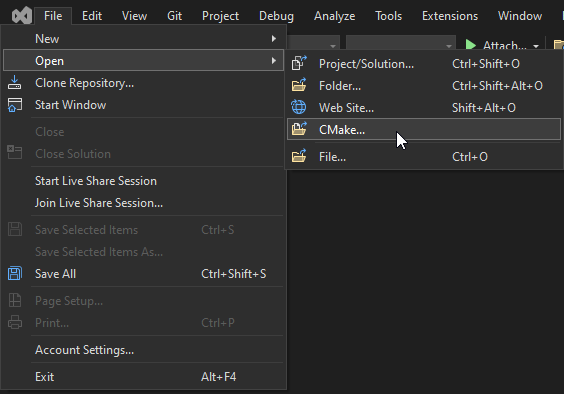Click the CMake folder icon
Image resolution: width=564 pixels, height=394 pixels.
pyautogui.click(x=299, y=128)
